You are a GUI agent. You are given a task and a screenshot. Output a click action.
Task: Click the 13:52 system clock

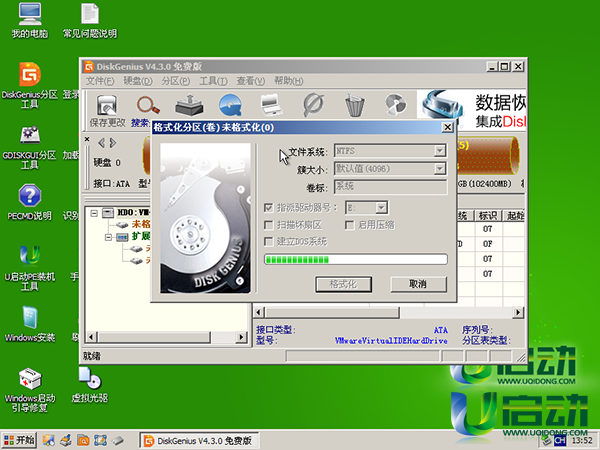(582, 440)
